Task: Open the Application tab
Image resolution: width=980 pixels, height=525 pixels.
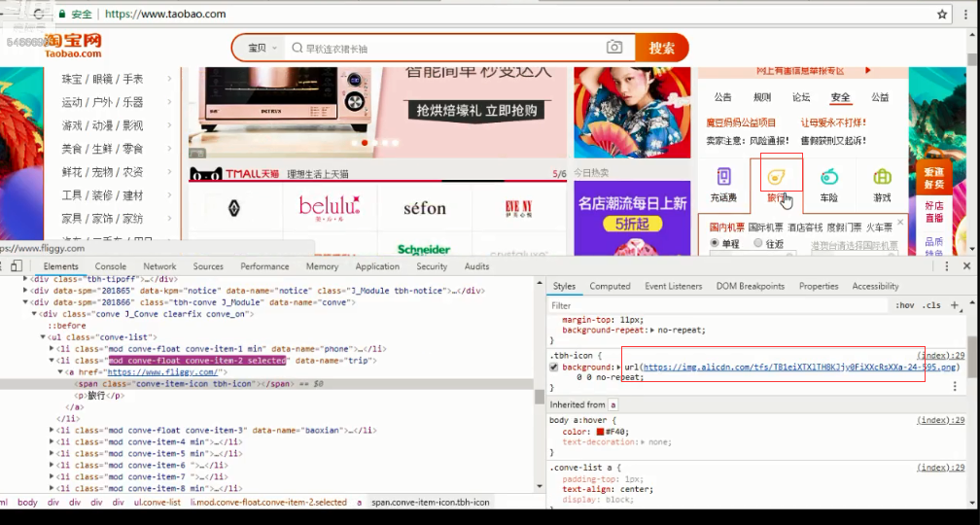Action: (377, 266)
